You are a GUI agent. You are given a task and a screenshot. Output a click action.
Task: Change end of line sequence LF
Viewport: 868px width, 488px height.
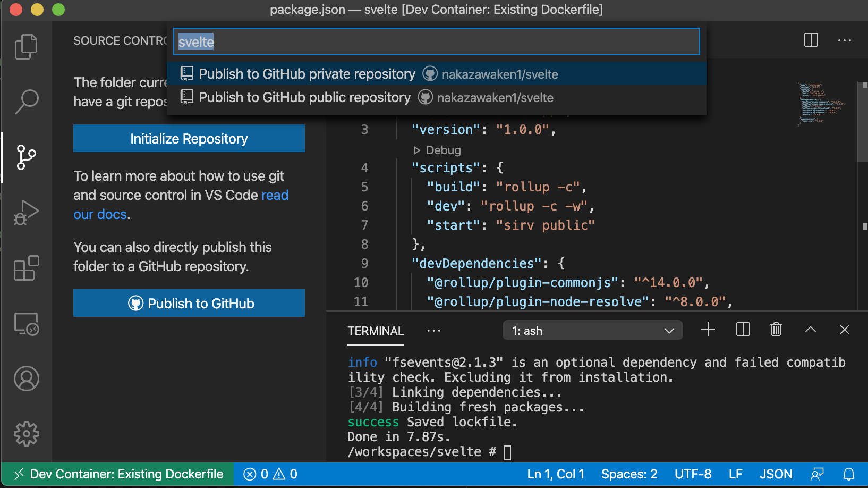736,474
